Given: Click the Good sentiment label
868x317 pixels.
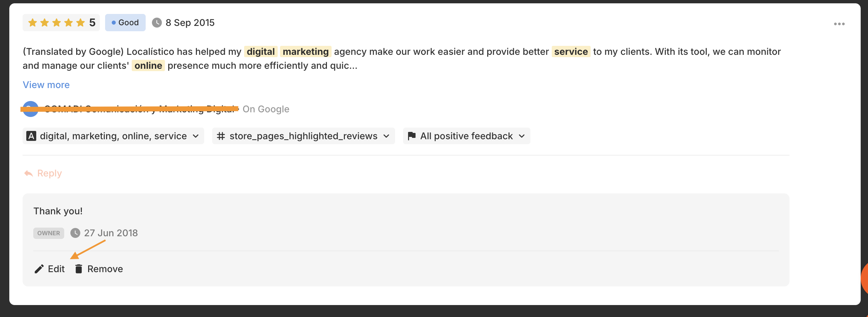Looking at the screenshot, I should pyautogui.click(x=125, y=23).
